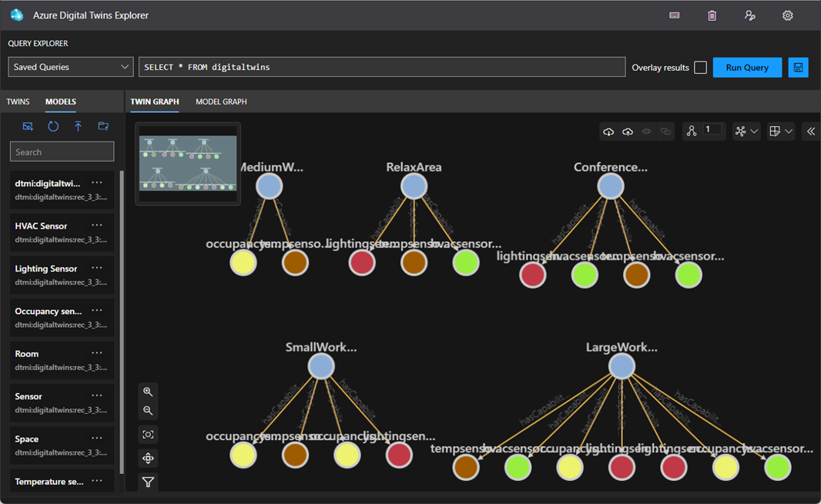Zoom out on the twin graph
This screenshot has width=821, height=504.
click(148, 411)
